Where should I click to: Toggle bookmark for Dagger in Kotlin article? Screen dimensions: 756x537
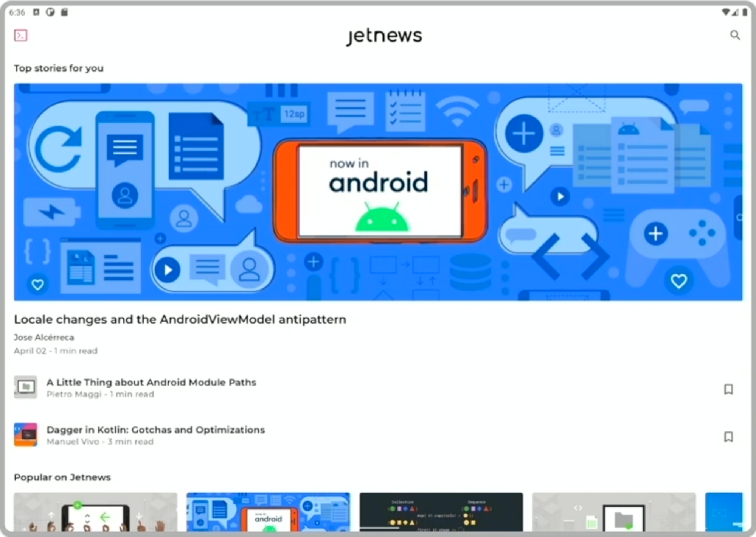(x=728, y=437)
